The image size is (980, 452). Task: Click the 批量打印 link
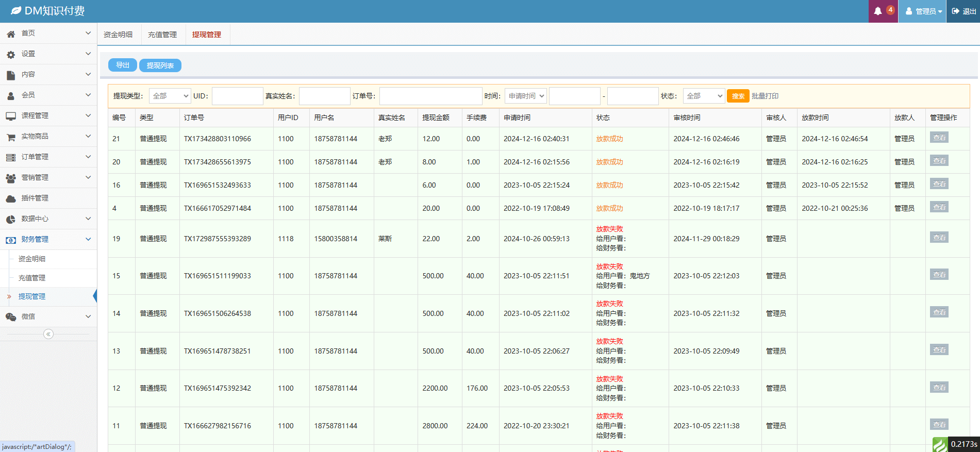[765, 96]
